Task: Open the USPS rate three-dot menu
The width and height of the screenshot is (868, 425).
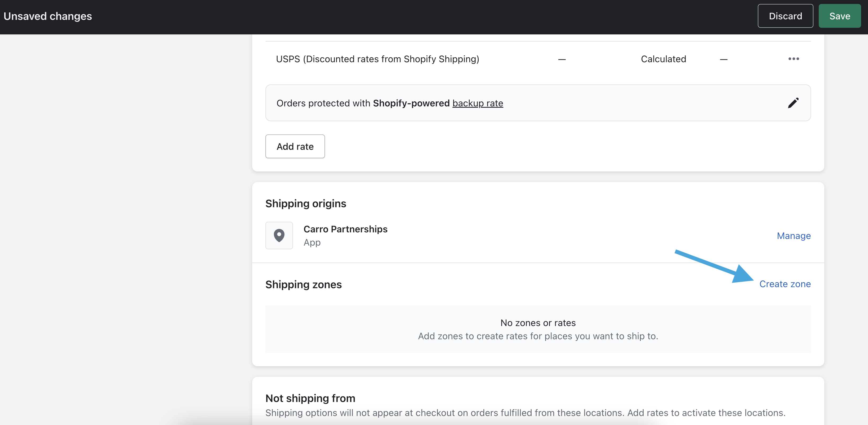Action: (x=793, y=59)
